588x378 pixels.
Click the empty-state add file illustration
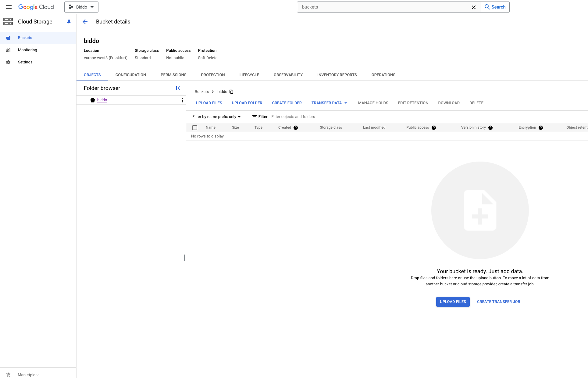[x=480, y=210]
